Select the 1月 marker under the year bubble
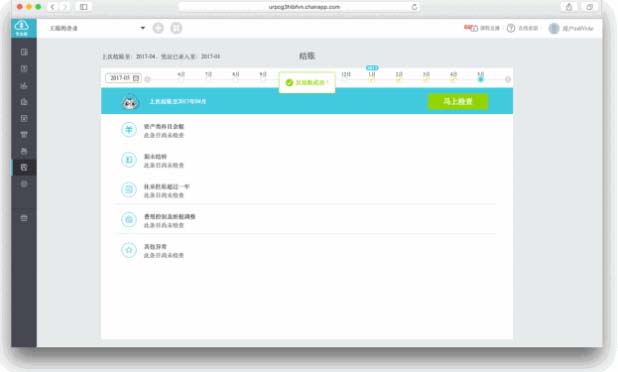 [x=372, y=76]
